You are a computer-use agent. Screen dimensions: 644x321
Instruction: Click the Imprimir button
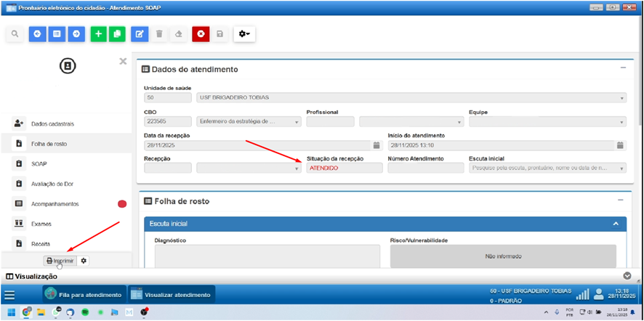(x=60, y=260)
